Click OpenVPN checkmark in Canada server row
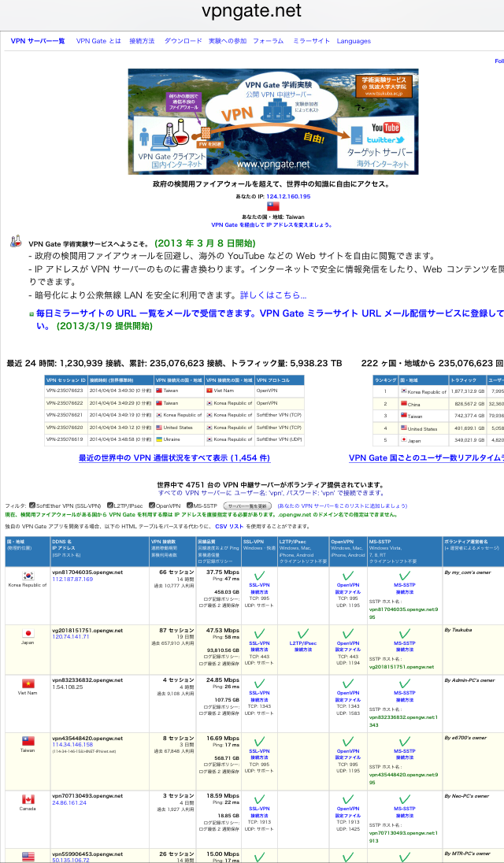This screenshot has height=863, width=504. coord(348,801)
